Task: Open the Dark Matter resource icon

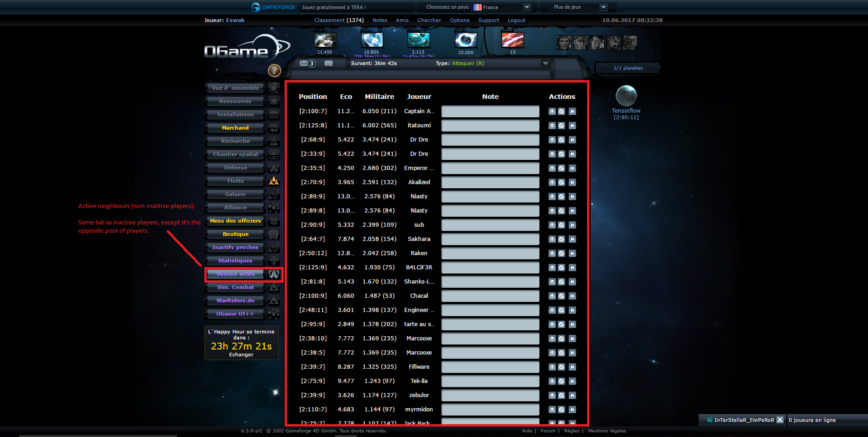Action: pyautogui.click(x=466, y=40)
